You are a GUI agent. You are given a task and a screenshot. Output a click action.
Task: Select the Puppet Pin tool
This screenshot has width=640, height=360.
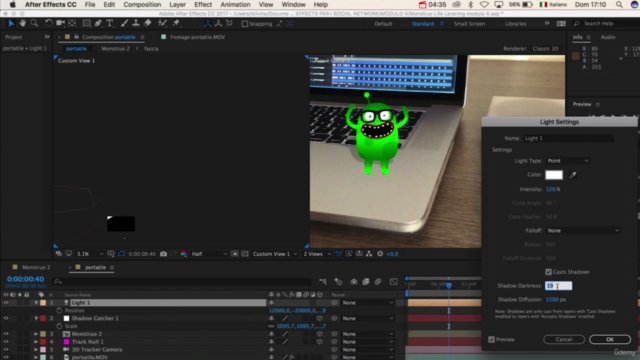(x=176, y=23)
